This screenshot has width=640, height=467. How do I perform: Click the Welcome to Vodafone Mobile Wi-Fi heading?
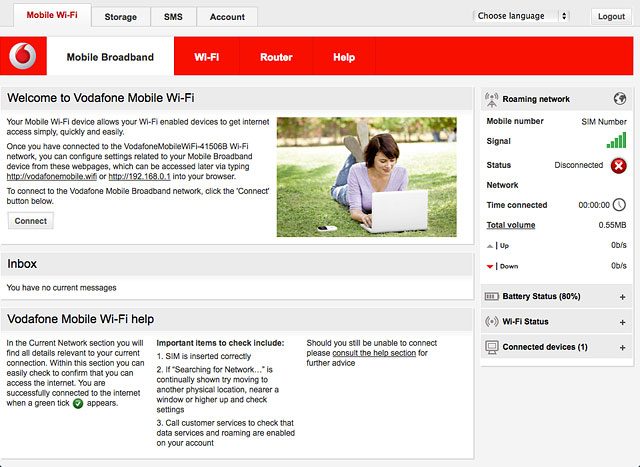(x=100, y=98)
